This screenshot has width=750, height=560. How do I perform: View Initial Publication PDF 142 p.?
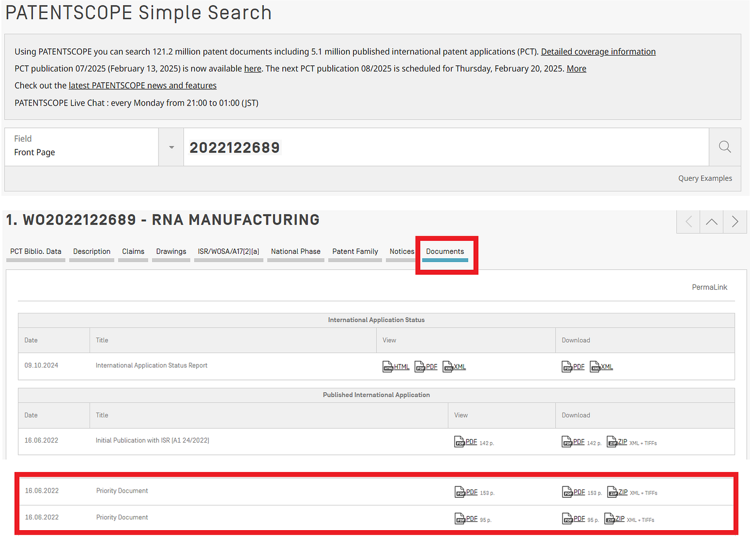(466, 442)
